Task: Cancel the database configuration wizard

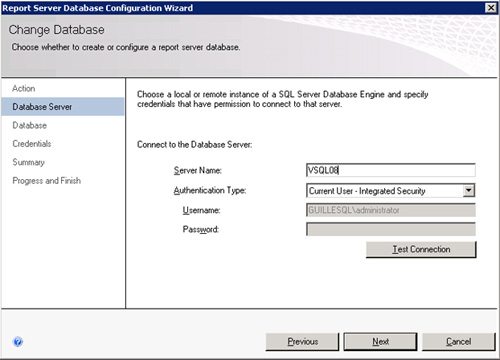Action: pyautogui.click(x=459, y=342)
